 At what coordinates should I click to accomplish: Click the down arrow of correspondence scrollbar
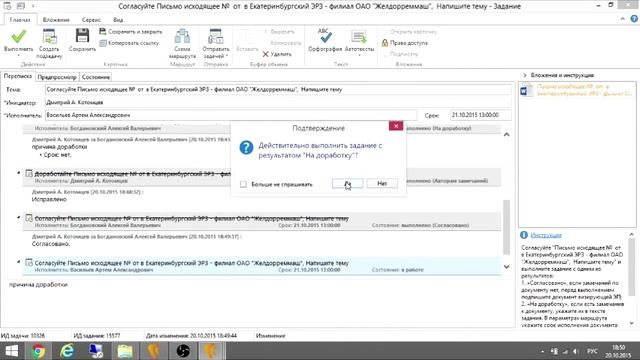coord(507,267)
